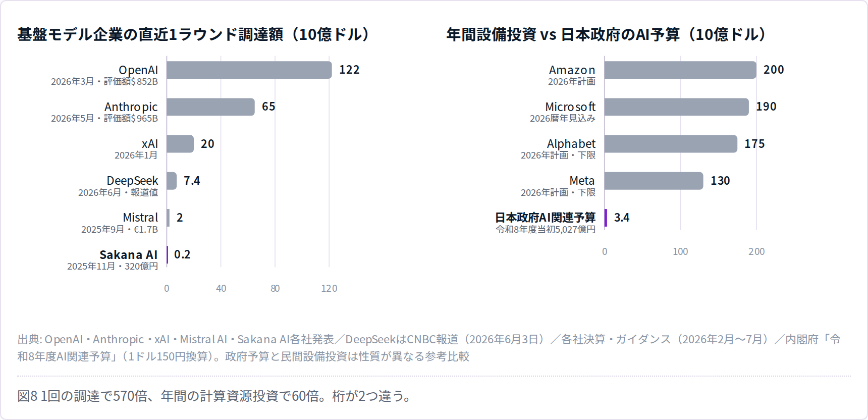Select the purple Sakana AI bar
Image resolution: width=868 pixels, height=420 pixels.
coord(168,254)
